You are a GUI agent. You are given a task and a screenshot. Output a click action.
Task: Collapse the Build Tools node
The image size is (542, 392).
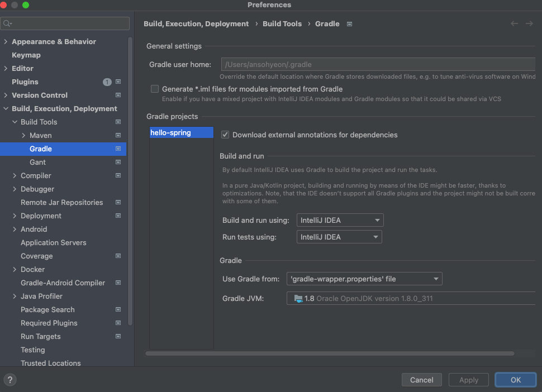tap(15, 122)
